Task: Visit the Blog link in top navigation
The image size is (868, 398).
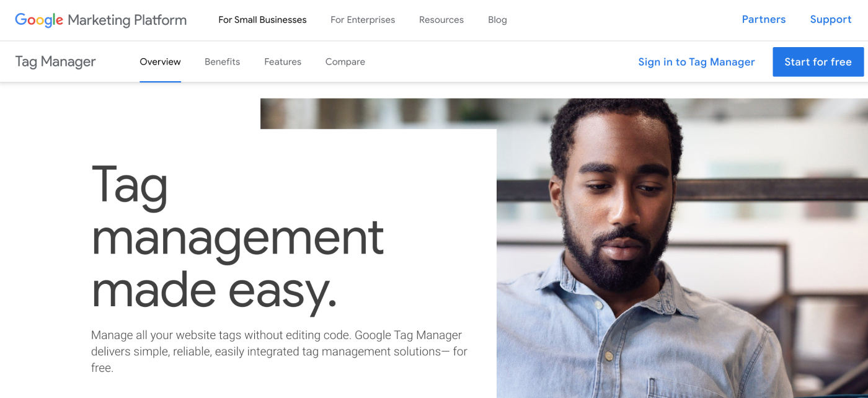Action: 497,20
